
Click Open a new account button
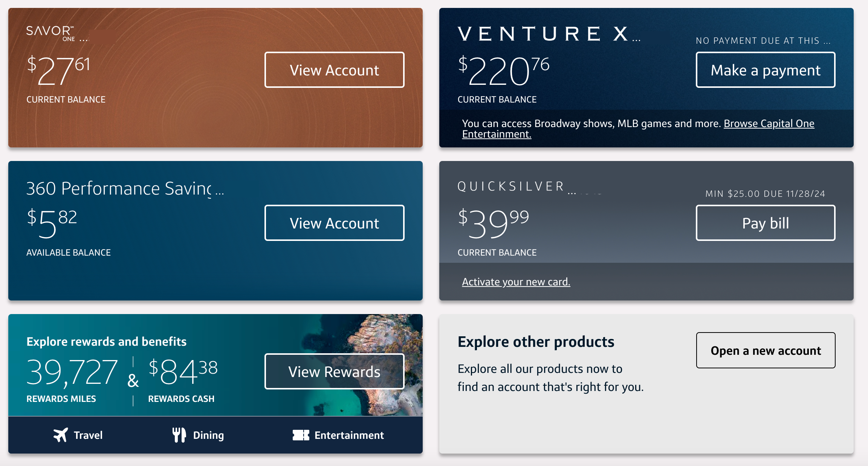coord(765,350)
